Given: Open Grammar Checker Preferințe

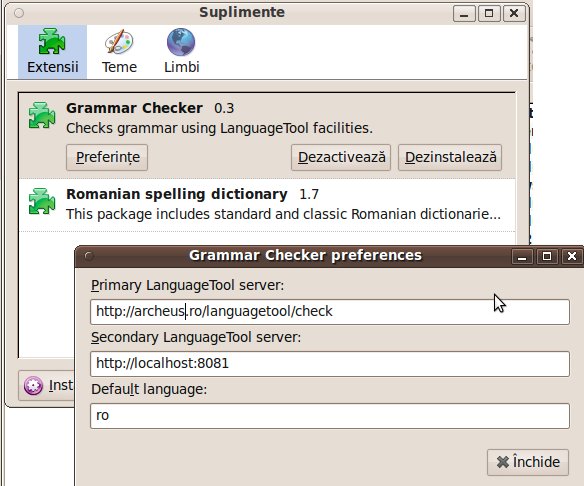Looking at the screenshot, I should (107, 158).
